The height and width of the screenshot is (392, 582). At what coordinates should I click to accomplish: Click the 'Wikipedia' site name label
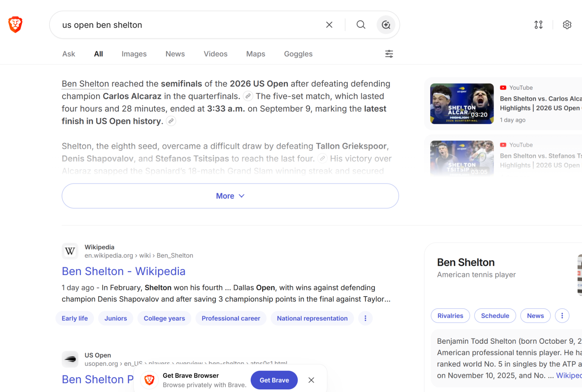click(99, 247)
